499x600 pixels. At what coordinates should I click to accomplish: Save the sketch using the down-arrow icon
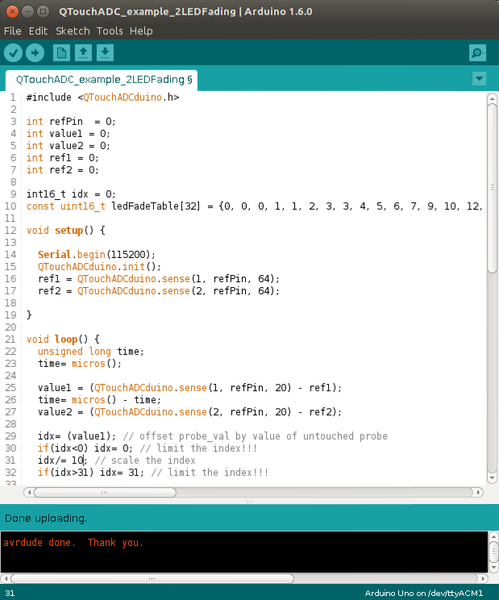(105, 53)
